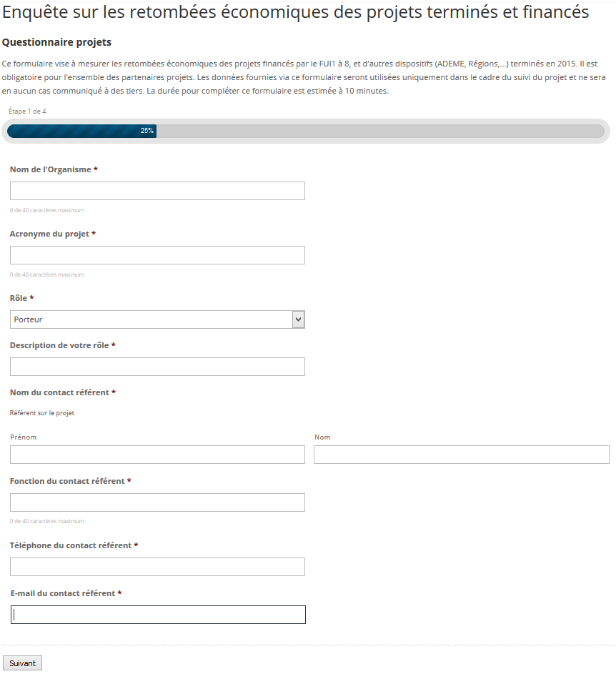Focus the Acronyme du projet input box
Viewport: 616px width, 679px height.
[x=157, y=255]
